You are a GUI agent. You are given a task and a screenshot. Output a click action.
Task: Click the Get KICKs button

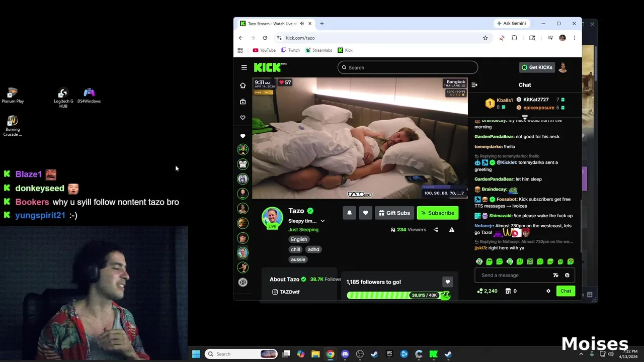pos(536,67)
